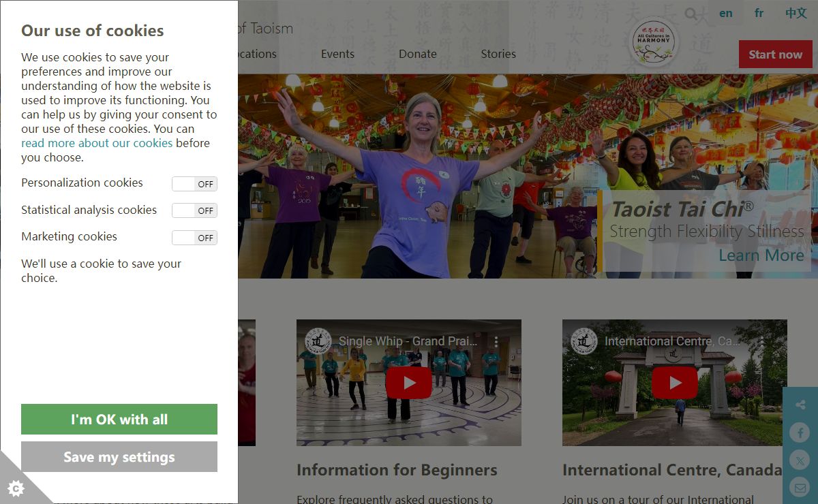Switch language to English (en)
This screenshot has width=818, height=504.
click(x=726, y=14)
